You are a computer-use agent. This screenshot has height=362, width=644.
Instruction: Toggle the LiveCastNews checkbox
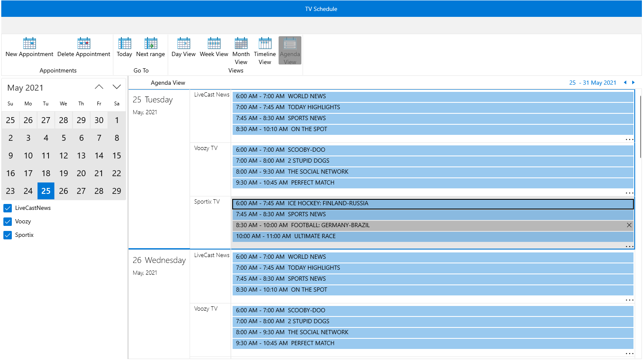(x=8, y=208)
